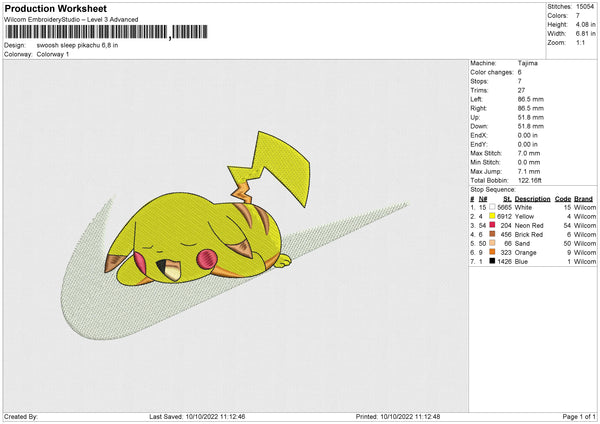This screenshot has height=424, width=600.
Task: Click the Orange thread color swatch
Action: (492, 253)
